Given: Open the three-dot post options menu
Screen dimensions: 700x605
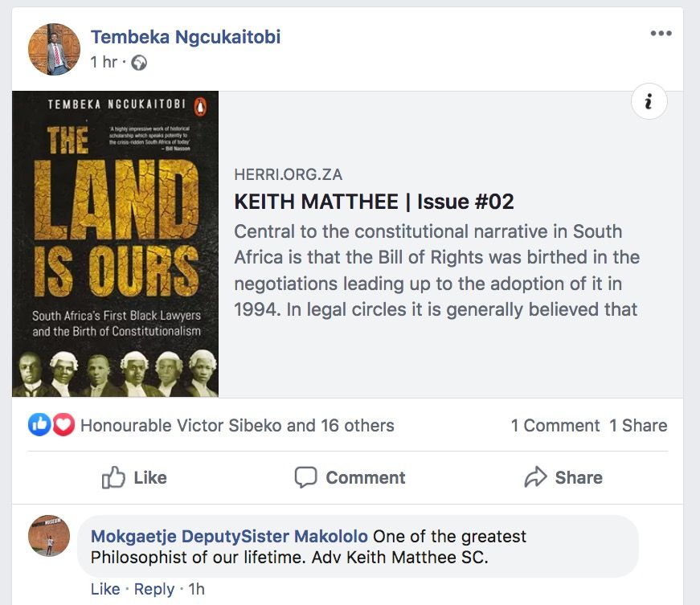Looking at the screenshot, I should 661,33.
